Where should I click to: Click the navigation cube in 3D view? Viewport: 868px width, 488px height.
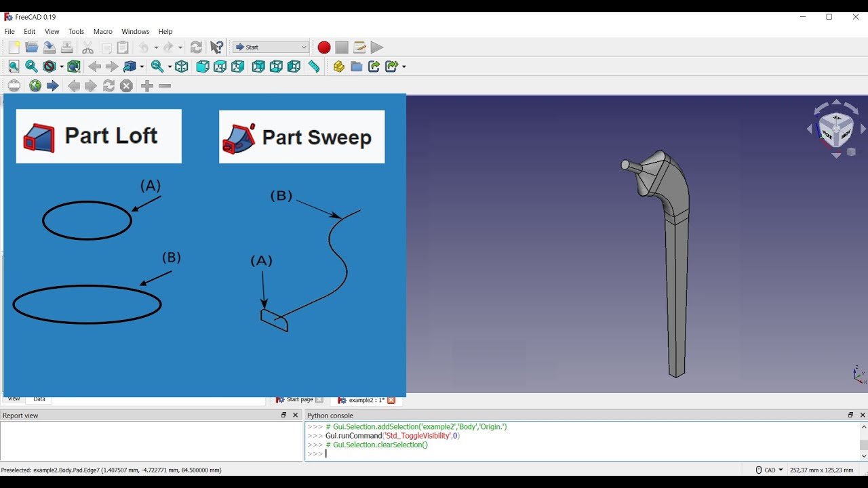click(x=835, y=129)
